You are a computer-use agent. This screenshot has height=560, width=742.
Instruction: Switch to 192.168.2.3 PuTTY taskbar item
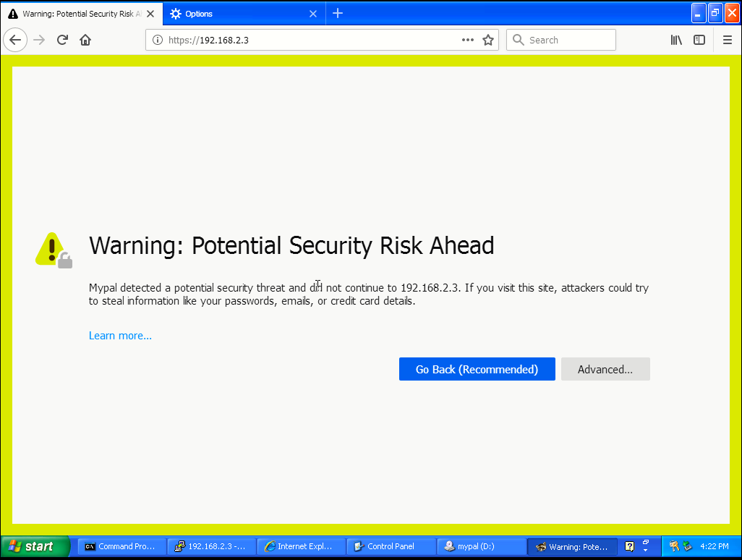click(211, 547)
